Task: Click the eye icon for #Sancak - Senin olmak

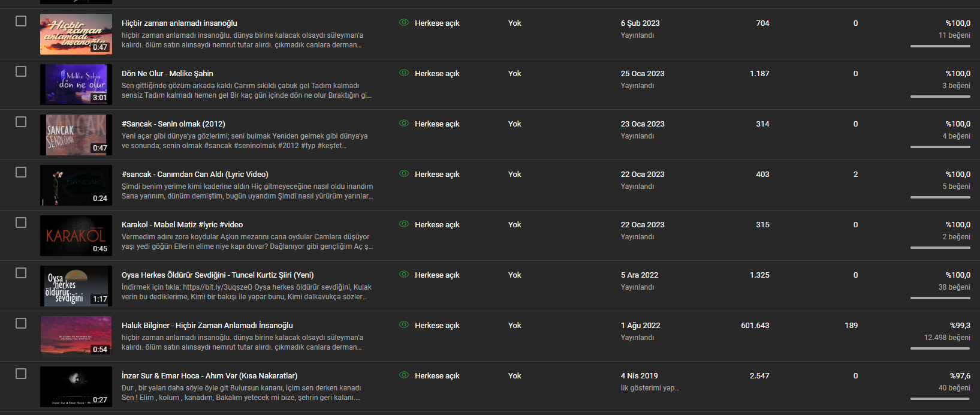Action: 404,124
